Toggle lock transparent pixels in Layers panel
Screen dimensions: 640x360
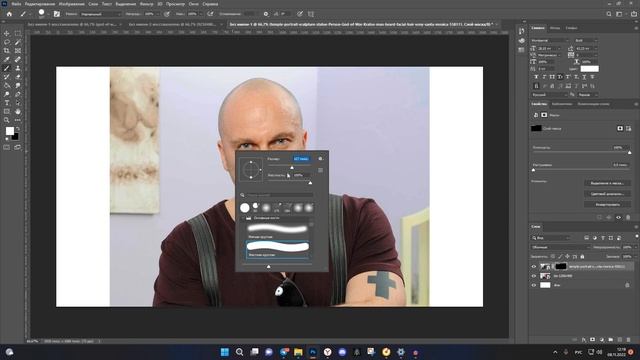(x=553, y=256)
